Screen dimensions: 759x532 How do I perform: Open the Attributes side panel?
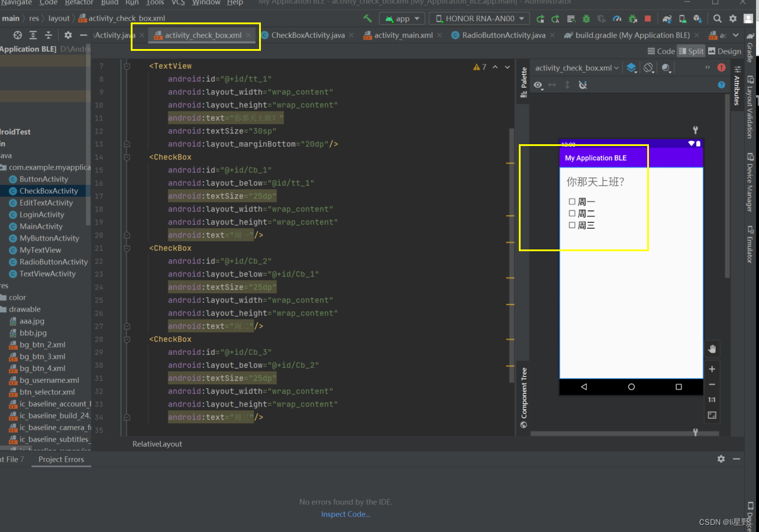pos(737,85)
